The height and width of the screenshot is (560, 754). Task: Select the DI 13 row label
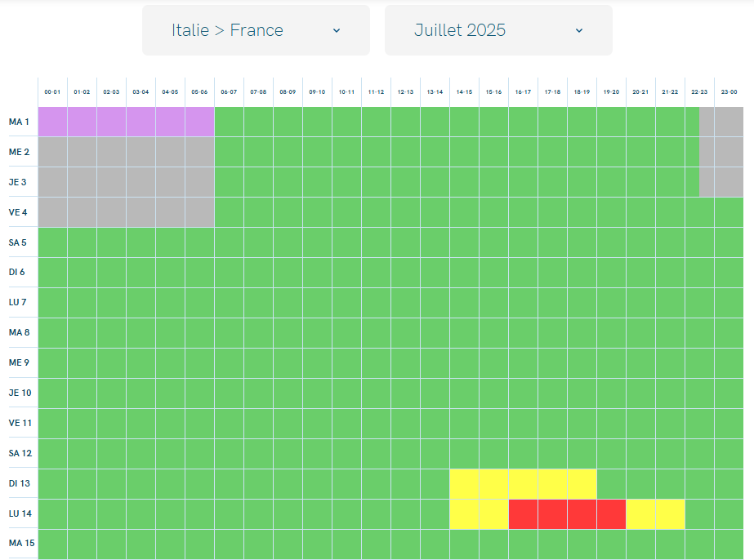[x=20, y=483]
